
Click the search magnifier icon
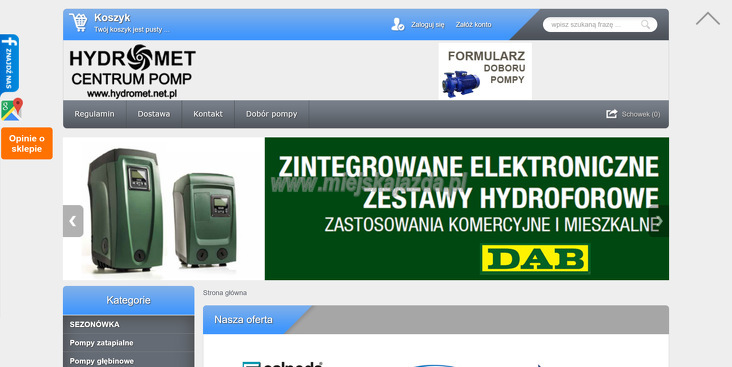pos(645,25)
